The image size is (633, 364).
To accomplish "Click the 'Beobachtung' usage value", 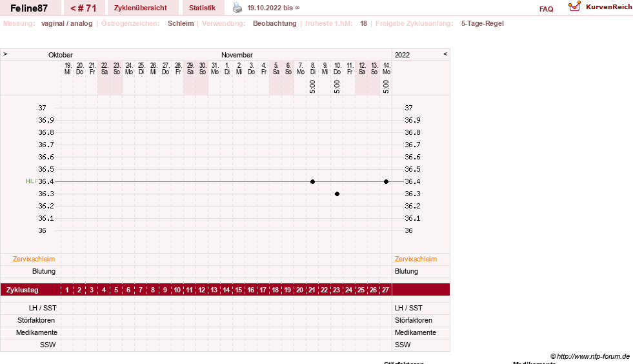I will coord(274,23).
